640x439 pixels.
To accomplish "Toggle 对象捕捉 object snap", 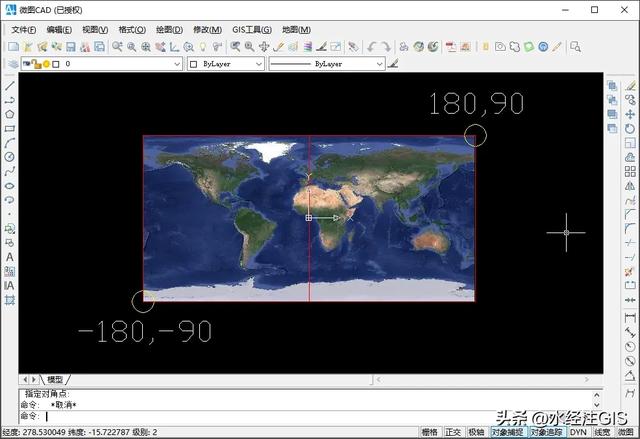I will pyautogui.click(x=508, y=432).
